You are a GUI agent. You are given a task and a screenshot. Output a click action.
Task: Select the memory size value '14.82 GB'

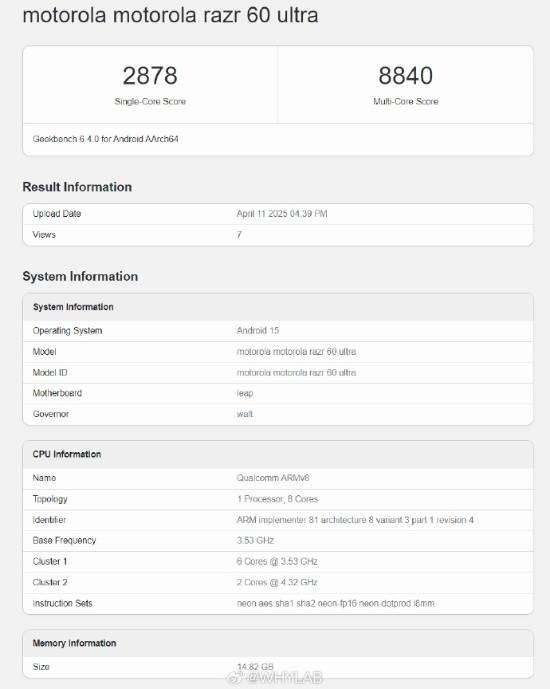click(255, 667)
